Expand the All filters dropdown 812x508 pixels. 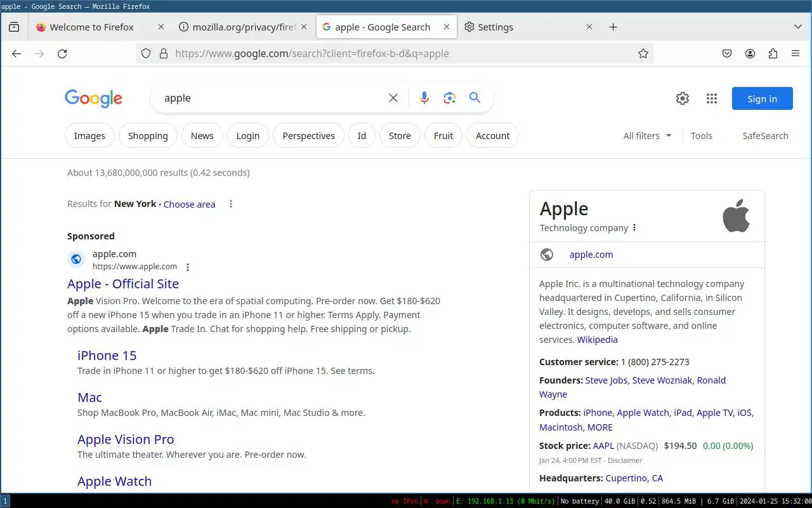(x=647, y=136)
